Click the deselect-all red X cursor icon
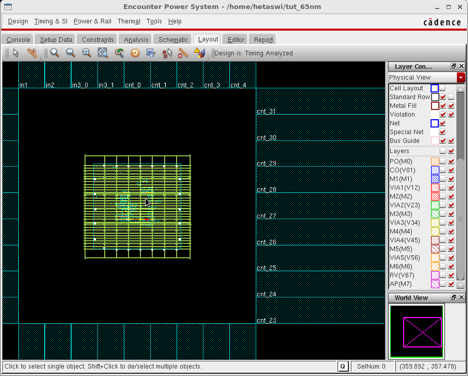The image size is (468, 377). point(167,53)
